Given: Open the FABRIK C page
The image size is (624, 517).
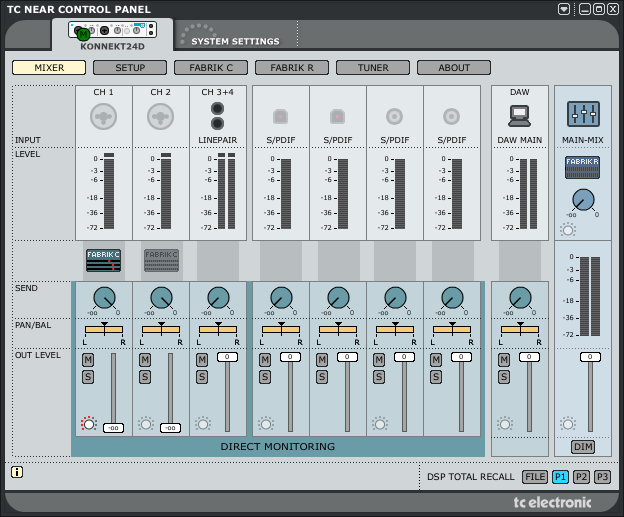Looking at the screenshot, I should tap(211, 68).
